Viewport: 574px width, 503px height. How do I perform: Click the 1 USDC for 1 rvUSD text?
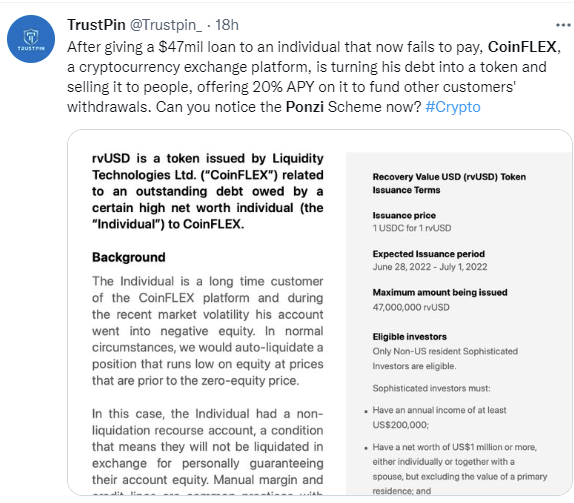(x=412, y=228)
